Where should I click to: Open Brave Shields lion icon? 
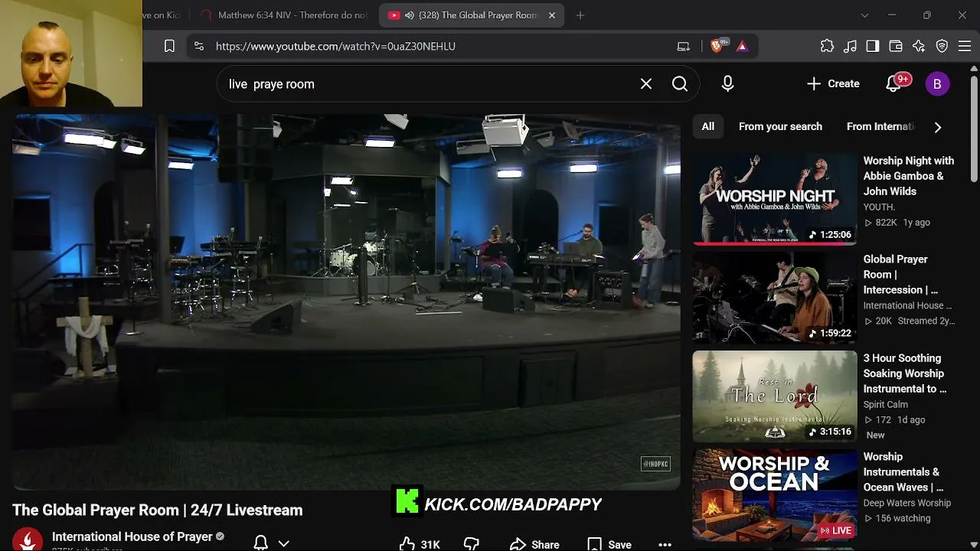coord(717,45)
